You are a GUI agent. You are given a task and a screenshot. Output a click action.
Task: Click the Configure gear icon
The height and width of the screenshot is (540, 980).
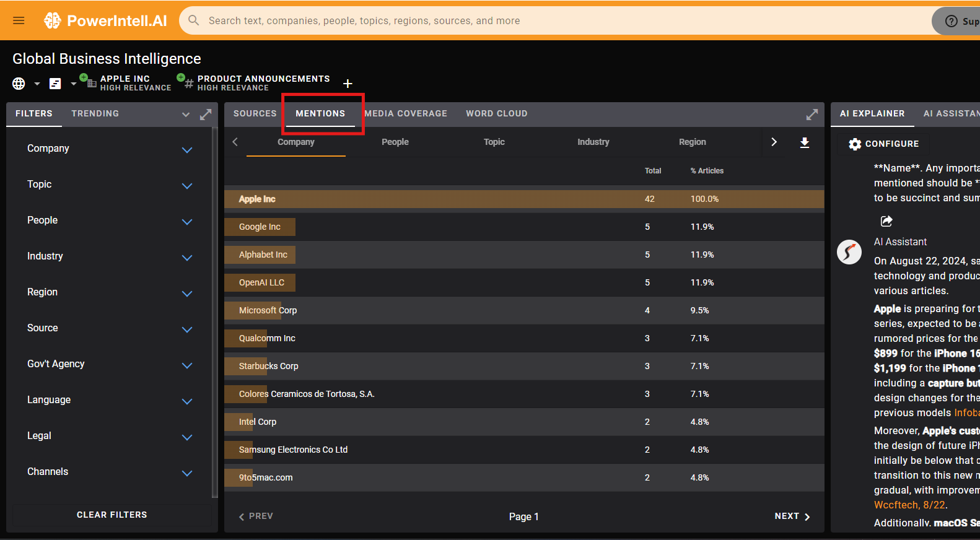click(x=855, y=144)
